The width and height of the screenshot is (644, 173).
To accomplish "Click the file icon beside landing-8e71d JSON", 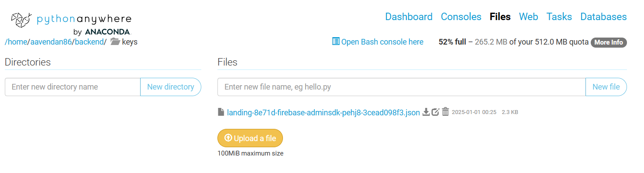I will [x=221, y=112].
